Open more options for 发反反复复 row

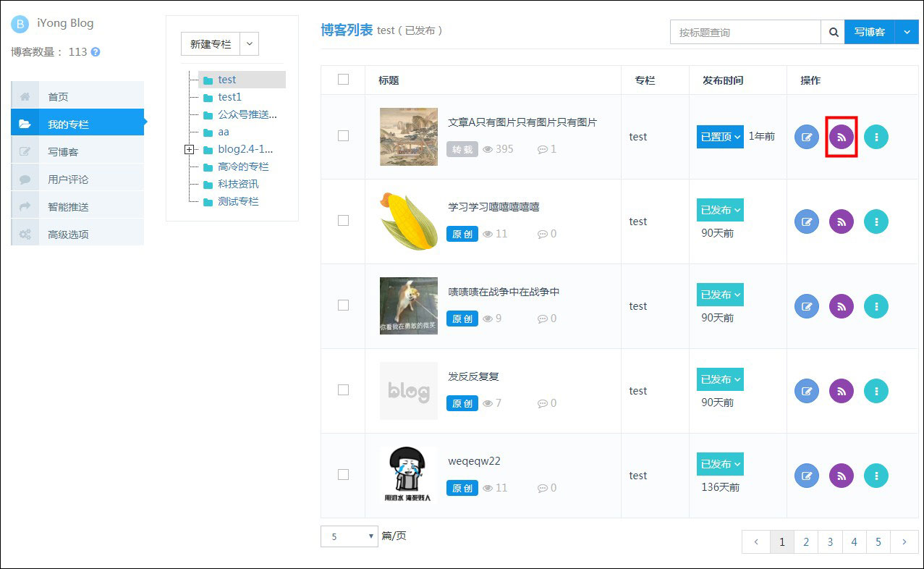[x=876, y=391]
